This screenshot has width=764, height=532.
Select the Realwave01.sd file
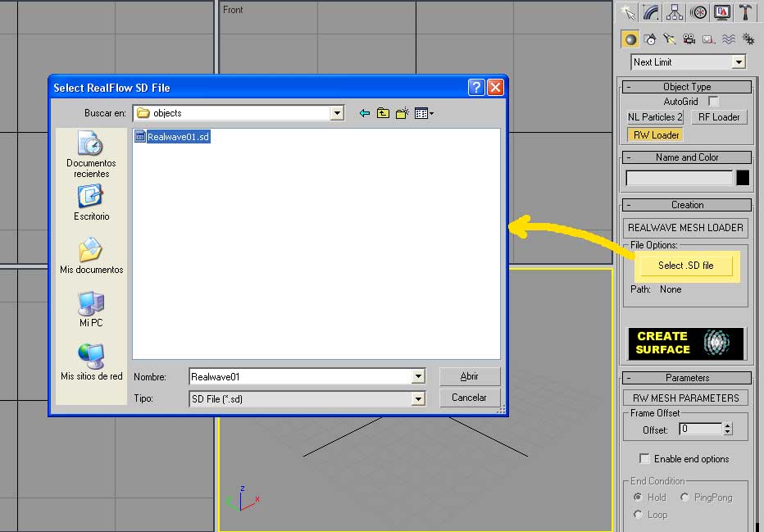click(172, 137)
